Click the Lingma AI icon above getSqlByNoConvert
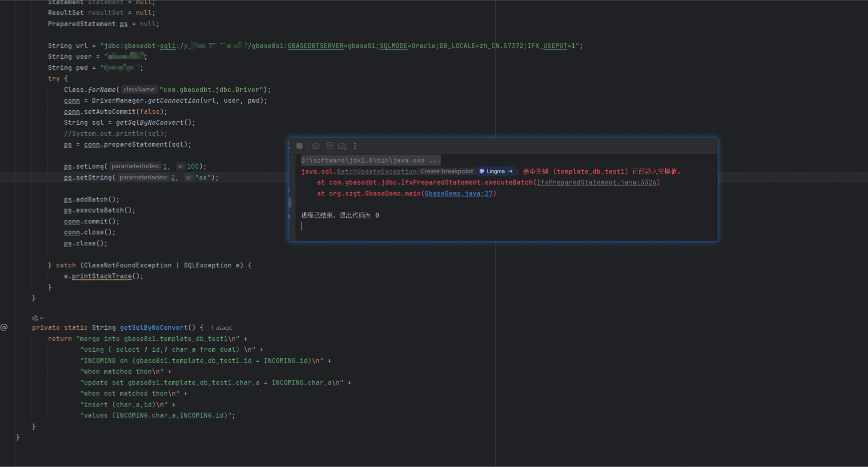The width and height of the screenshot is (868, 467). pos(34,318)
